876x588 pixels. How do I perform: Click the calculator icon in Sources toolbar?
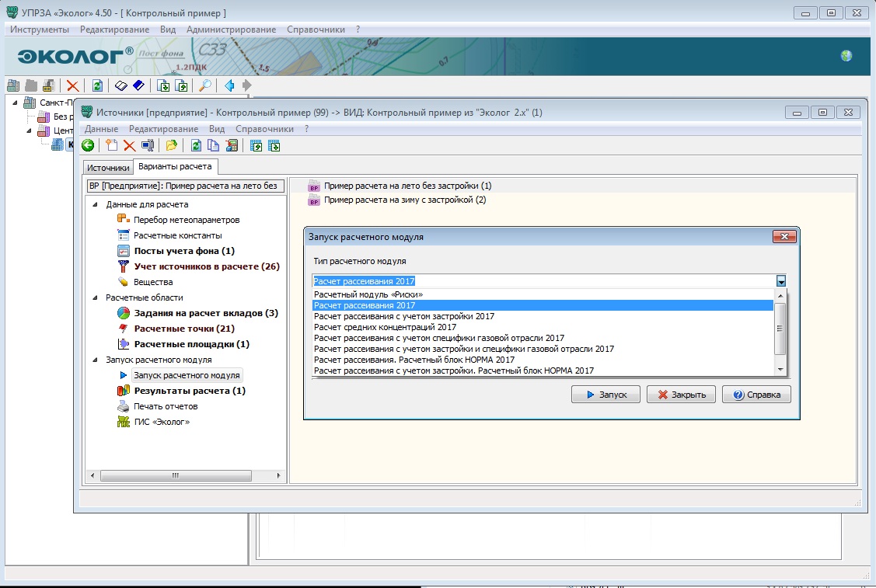[232, 145]
